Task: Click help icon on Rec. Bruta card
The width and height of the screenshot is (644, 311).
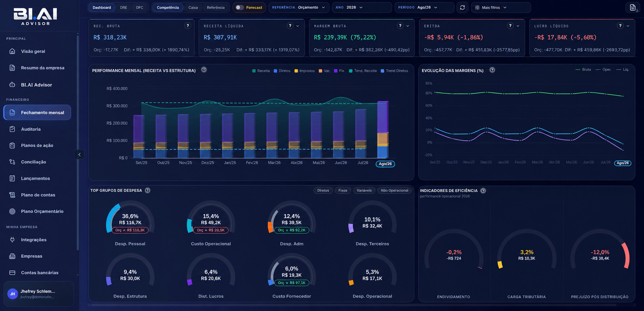Action: [188, 26]
